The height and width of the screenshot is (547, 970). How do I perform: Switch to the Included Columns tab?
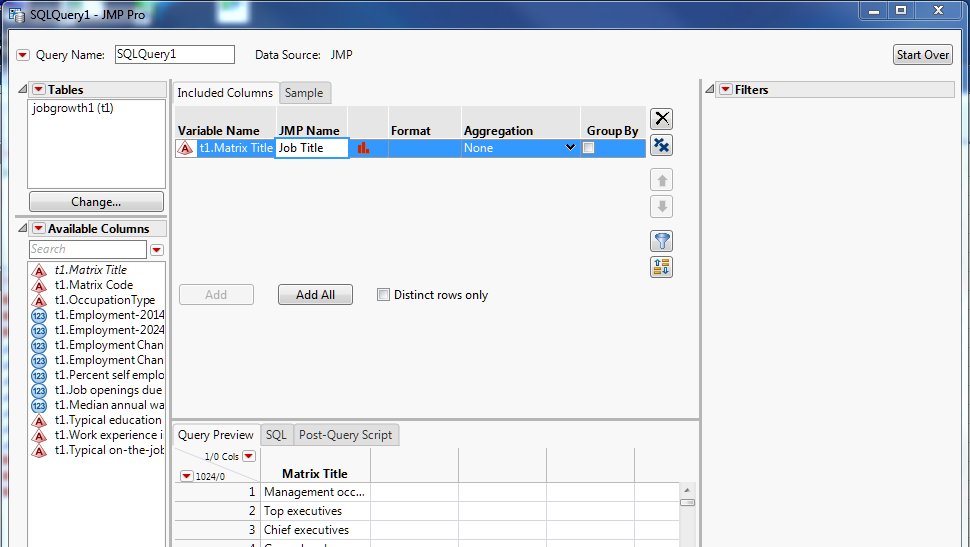(x=225, y=93)
